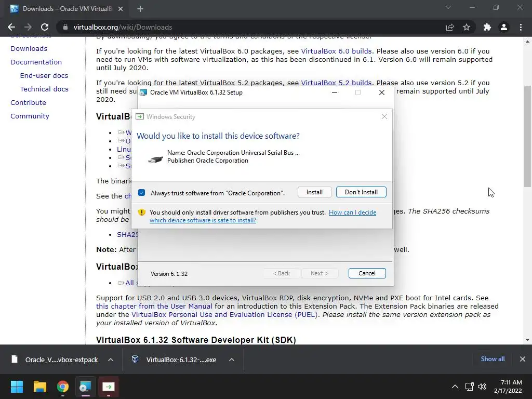Switch to VirtualBox installer taskbar icon
Image resolution: width=532 pixels, height=399 pixels.
click(86, 387)
